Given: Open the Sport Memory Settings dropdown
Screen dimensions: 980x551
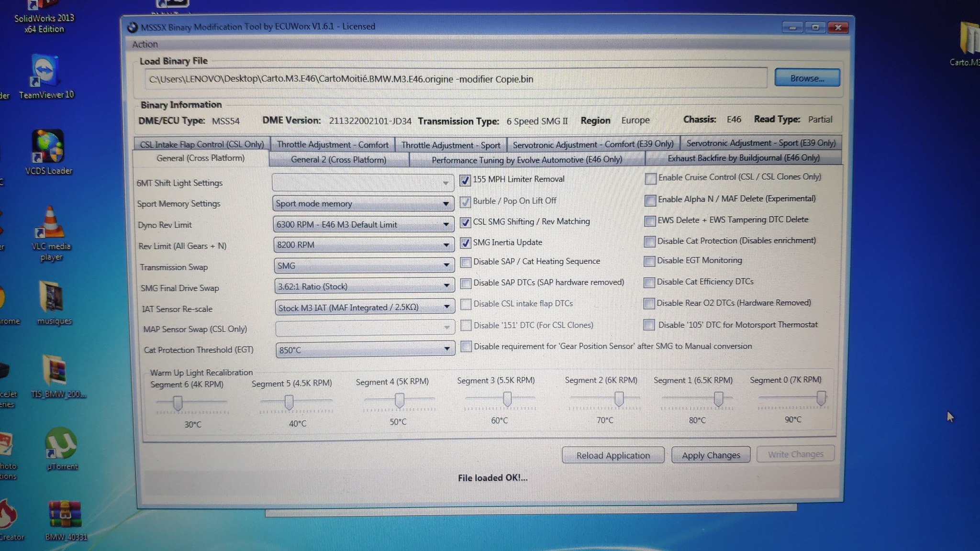Looking at the screenshot, I should (x=363, y=203).
